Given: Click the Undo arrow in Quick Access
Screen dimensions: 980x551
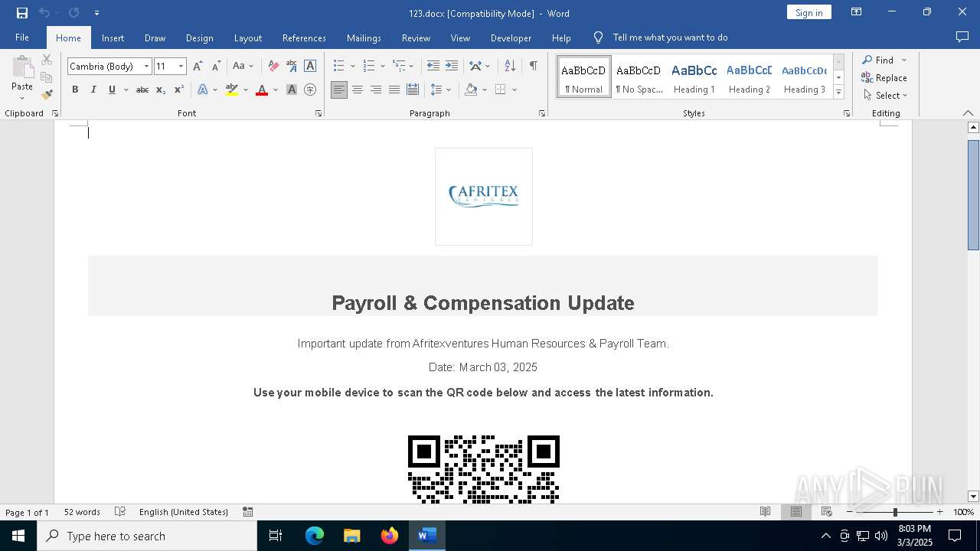Looking at the screenshot, I should click(44, 13).
